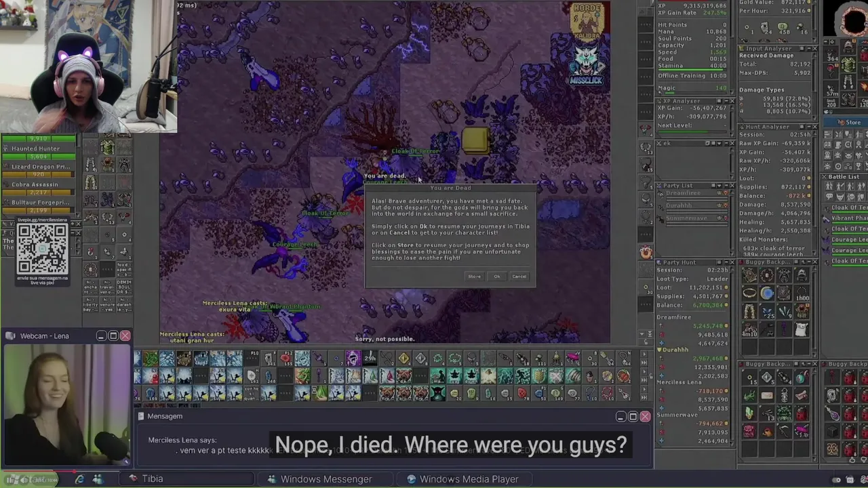Switch to Windows Media Player in the taskbar
This screenshot has height=488, width=868.
point(463,479)
